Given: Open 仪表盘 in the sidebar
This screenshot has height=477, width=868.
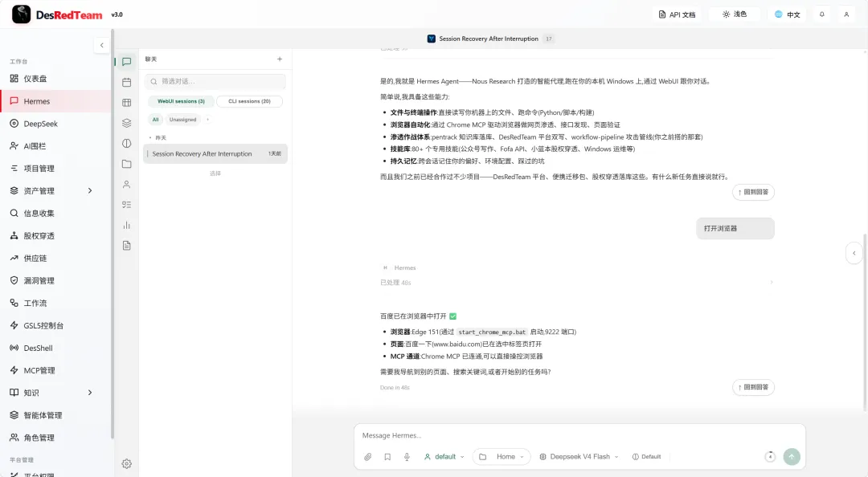Looking at the screenshot, I should pyautogui.click(x=55, y=79).
